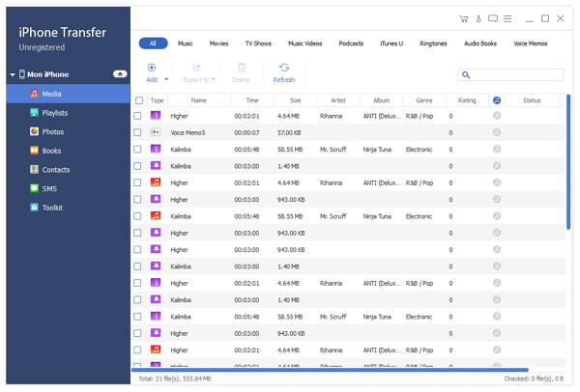Check the Voice Memo5 checkbox
This screenshot has height=392, width=580.
137,132
